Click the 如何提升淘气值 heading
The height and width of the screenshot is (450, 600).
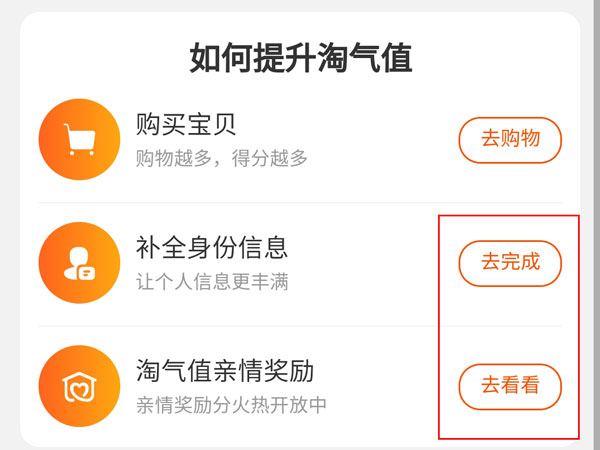pos(301,59)
